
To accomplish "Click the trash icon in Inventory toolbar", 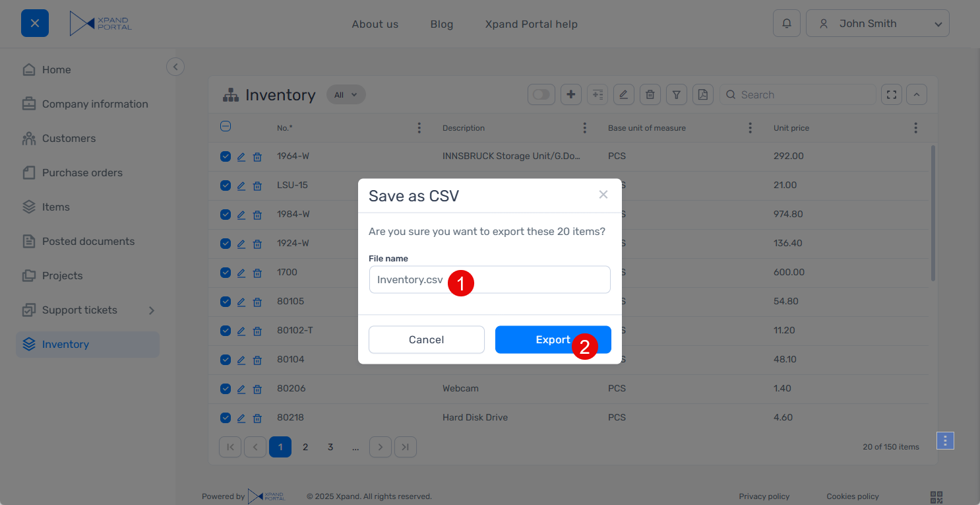I will (x=650, y=95).
